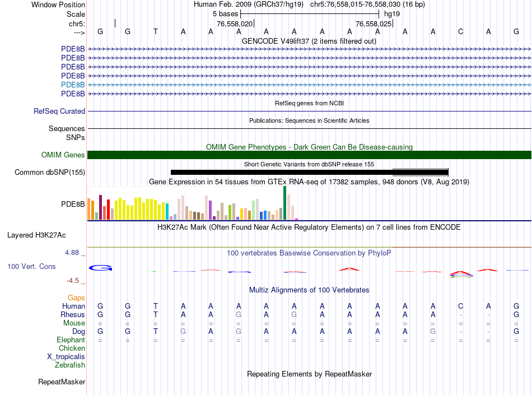The height and width of the screenshot is (395, 532).
Task: Select the Zebrafish alignment row label
Action: [70, 365]
